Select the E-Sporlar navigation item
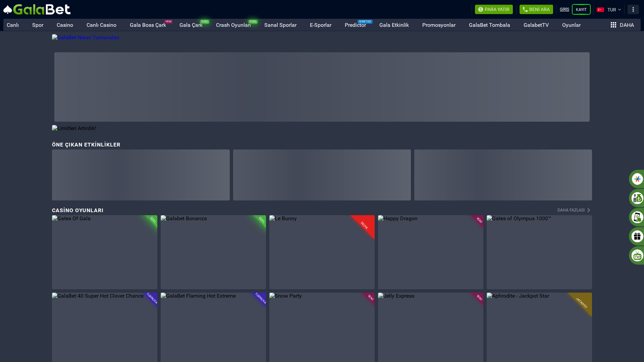The width and height of the screenshot is (644, 362). [x=320, y=25]
